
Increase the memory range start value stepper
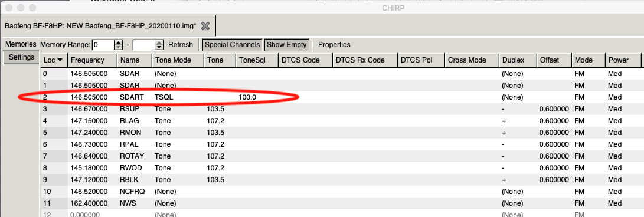tap(119, 42)
